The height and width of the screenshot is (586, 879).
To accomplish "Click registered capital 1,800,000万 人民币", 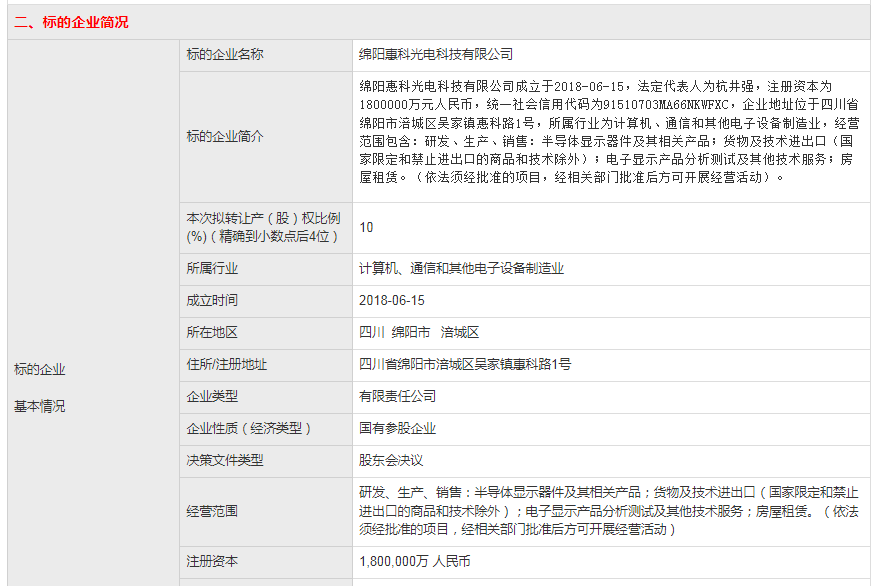I will point(415,561).
